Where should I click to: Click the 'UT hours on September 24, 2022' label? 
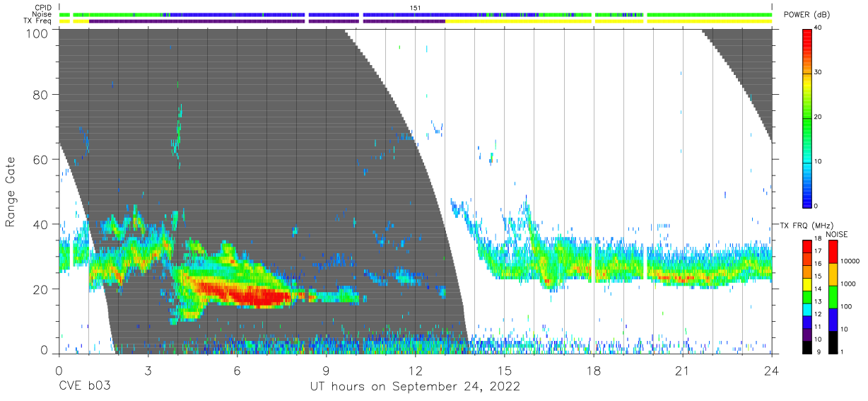[x=415, y=387]
